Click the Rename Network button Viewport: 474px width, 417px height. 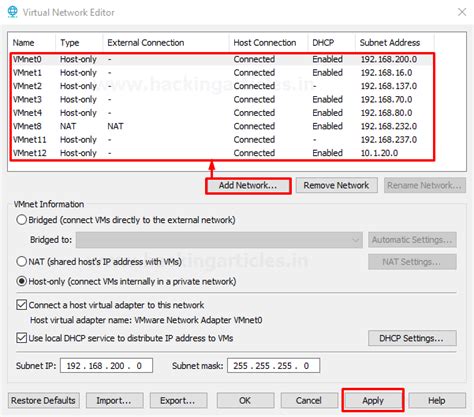coord(425,185)
